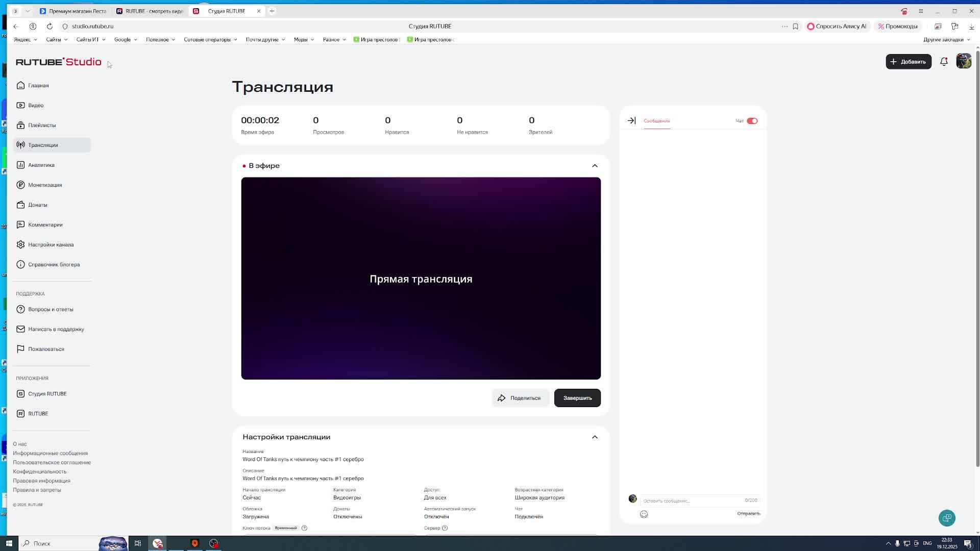Go to Монетизация in sidebar
The image size is (980, 551).
(x=45, y=185)
